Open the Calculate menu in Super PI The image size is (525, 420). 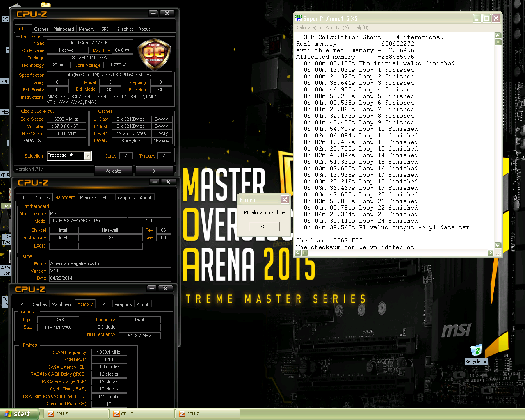click(x=309, y=27)
